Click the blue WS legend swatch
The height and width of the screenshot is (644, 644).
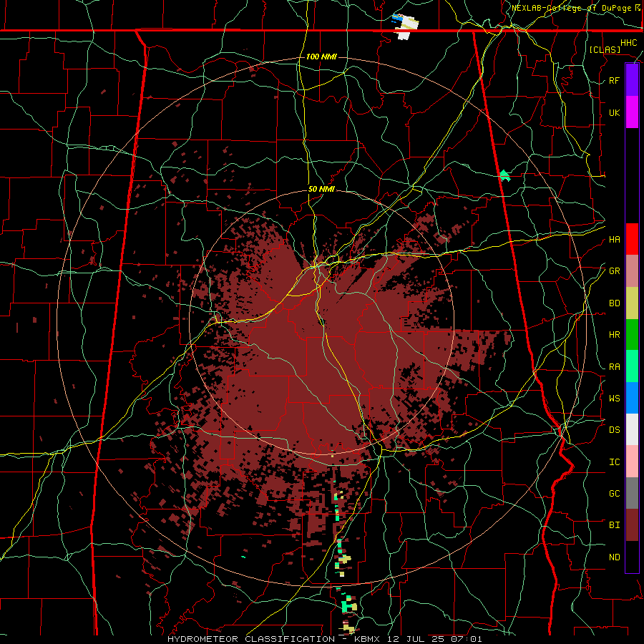(x=632, y=398)
